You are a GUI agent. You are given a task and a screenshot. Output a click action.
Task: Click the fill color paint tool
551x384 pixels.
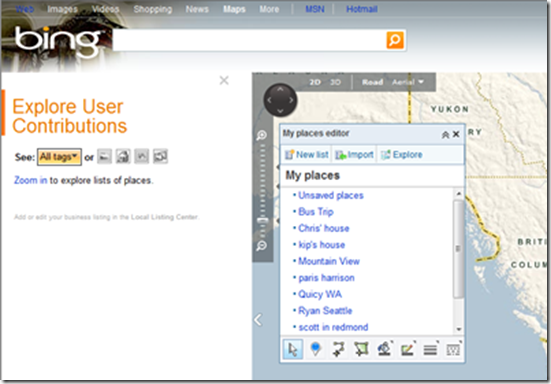[384, 350]
